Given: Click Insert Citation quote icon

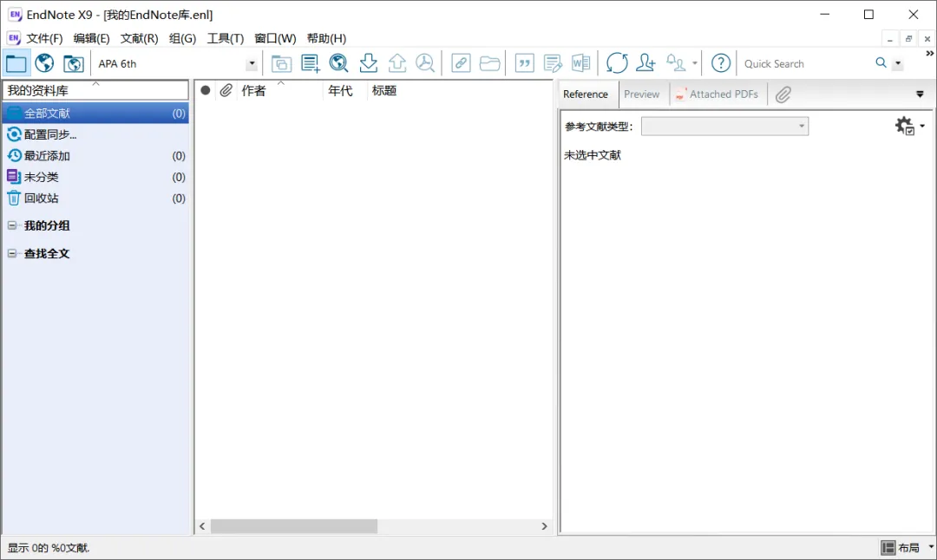Looking at the screenshot, I should tap(525, 63).
